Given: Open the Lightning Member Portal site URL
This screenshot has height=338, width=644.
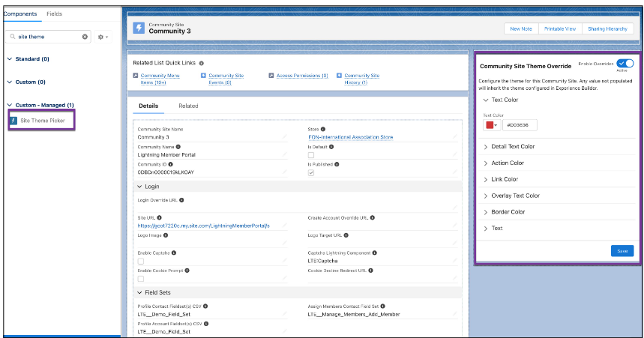Looking at the screenshot, I should tap(204, 226).
